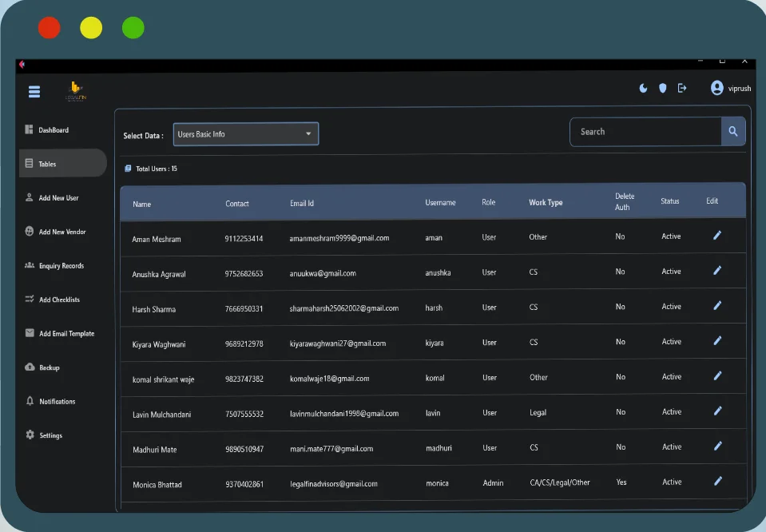Edit Lavin Mulchandani's record
766x532 pixels.
pos(717,411)
